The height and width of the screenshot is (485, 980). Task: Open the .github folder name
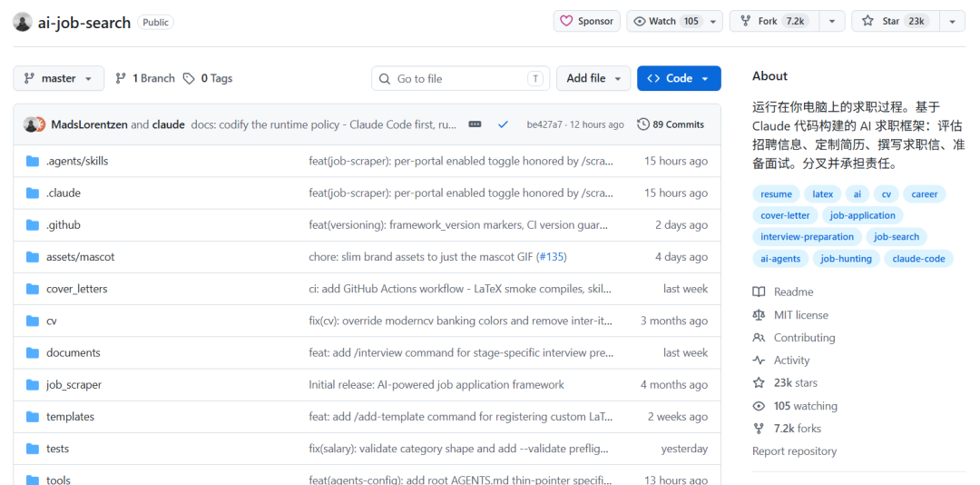click(x=64, y=225)
